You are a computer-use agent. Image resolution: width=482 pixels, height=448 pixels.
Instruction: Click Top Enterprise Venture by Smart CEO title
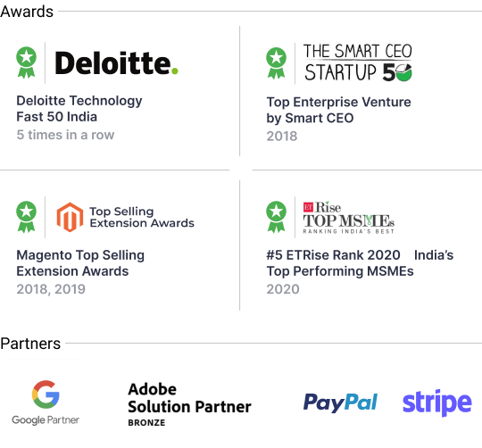(339, 110)
